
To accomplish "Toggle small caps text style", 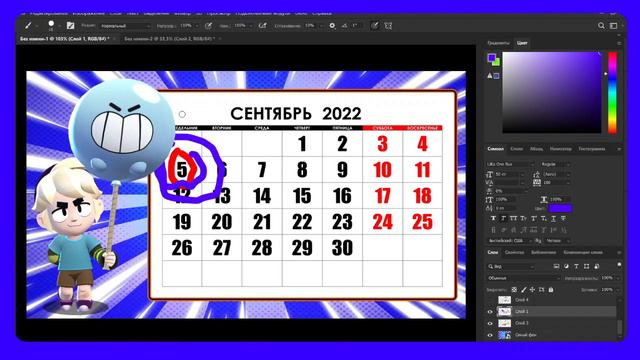I will point(524,219).
